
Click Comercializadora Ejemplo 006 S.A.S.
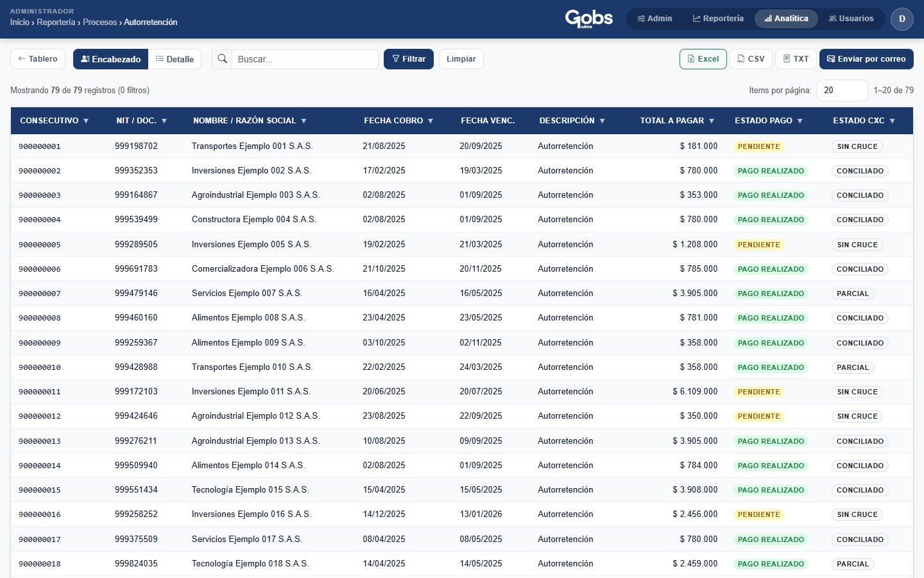tap(263, 269)
